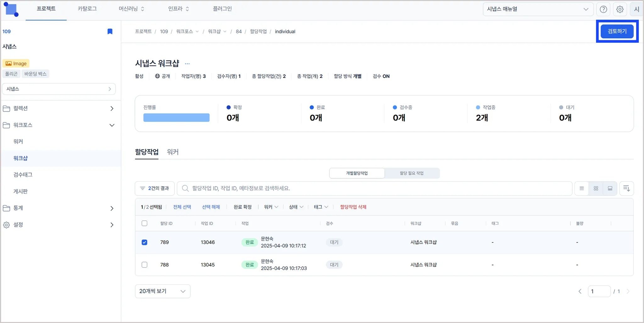Open the 시냅스 매뉴얼 dropdown

click(x=538, y=9)
